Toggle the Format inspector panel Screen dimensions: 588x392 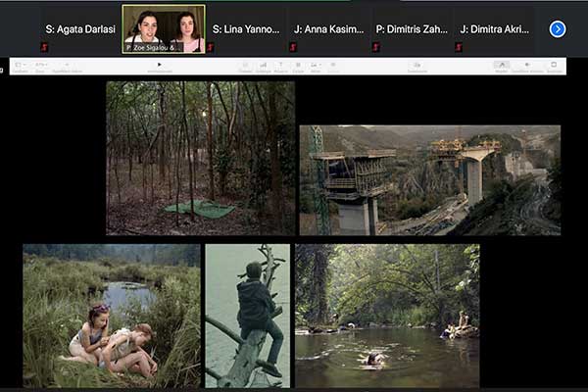point(502,66)
